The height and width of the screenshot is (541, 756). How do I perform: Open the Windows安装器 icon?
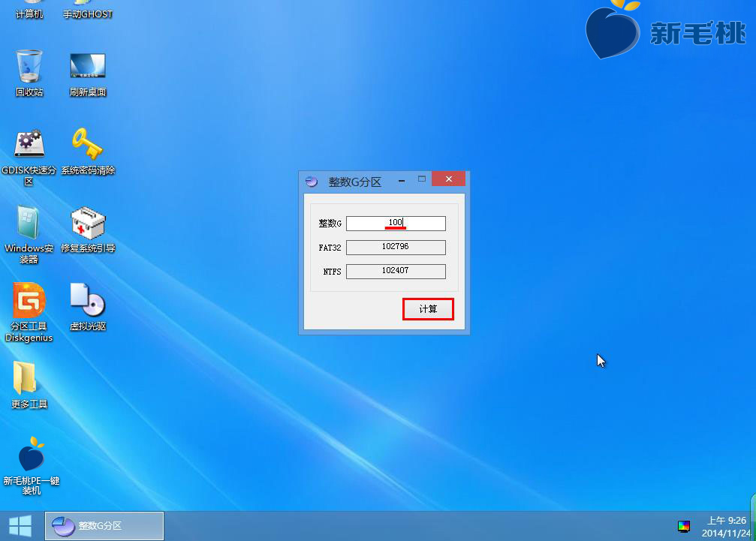click(29, 235)
